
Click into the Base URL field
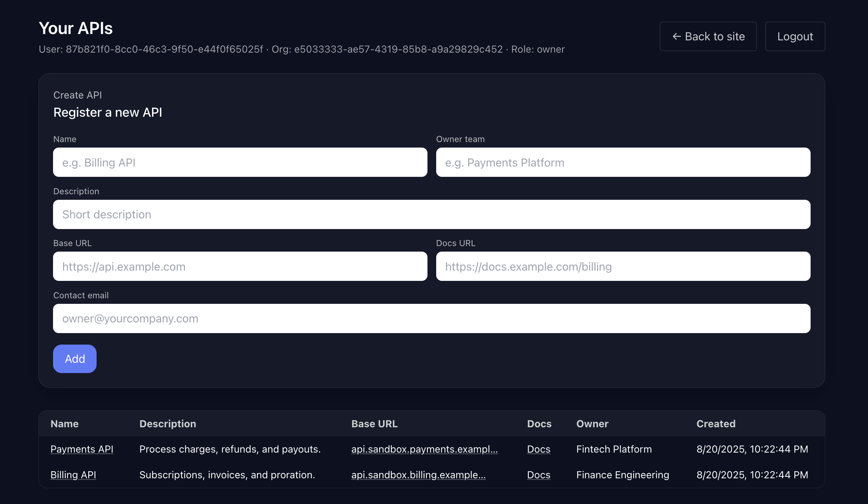[x=240, y=267]
